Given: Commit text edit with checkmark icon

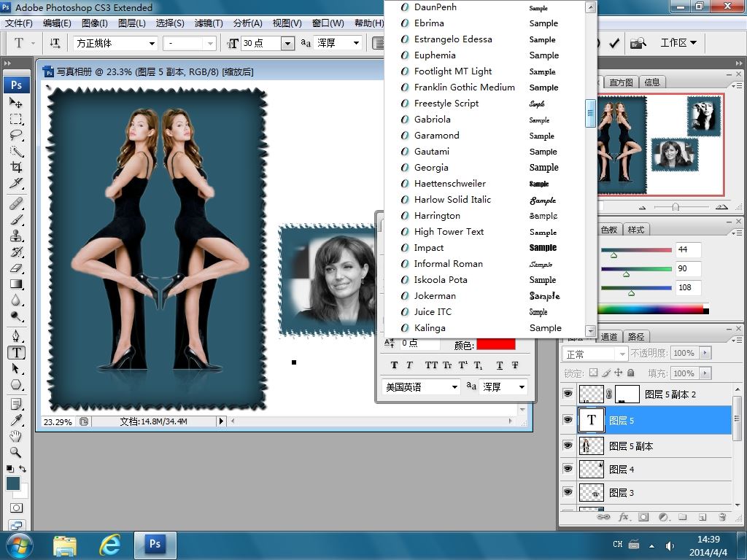Looking at the screenshot, I should pyautogui.click(x=614, y=43).
